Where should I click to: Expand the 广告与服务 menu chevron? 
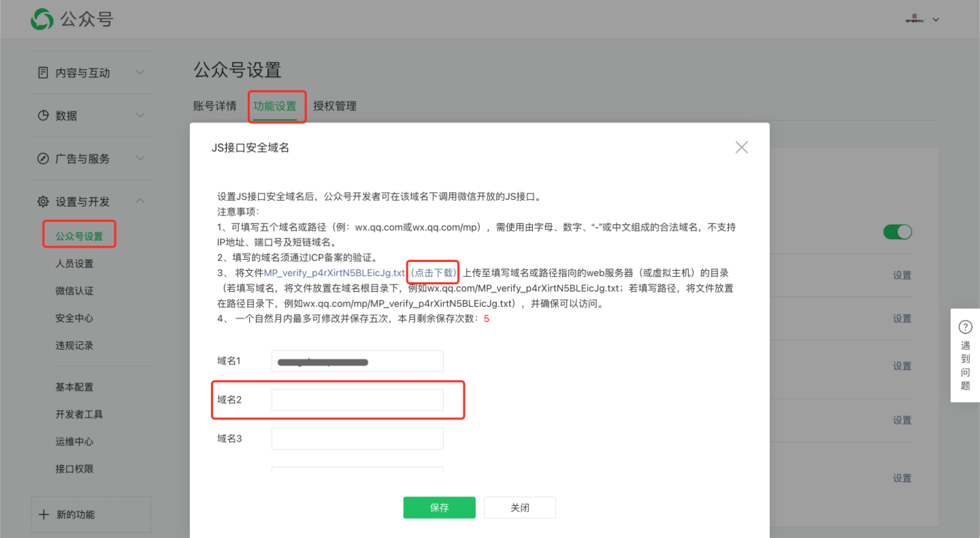coord(140,158)
